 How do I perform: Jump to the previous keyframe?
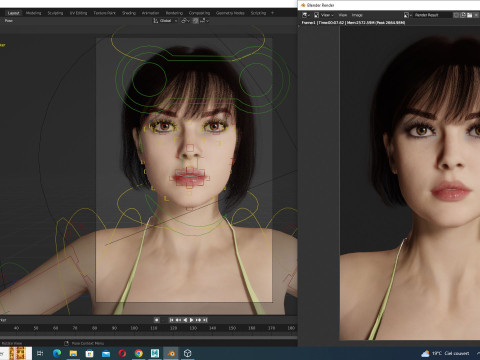coord(178,320)
